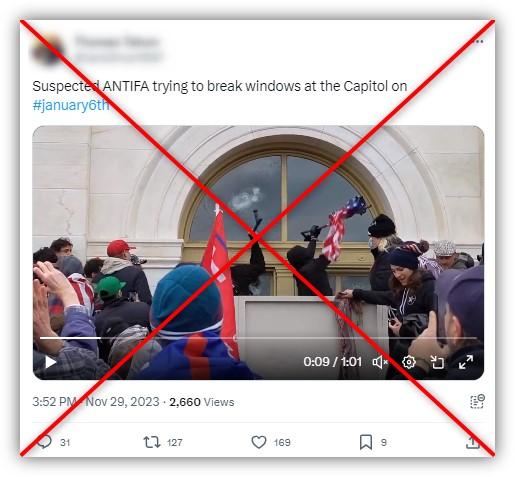
Task: Click the share upload icon
Action: [473, 442]
